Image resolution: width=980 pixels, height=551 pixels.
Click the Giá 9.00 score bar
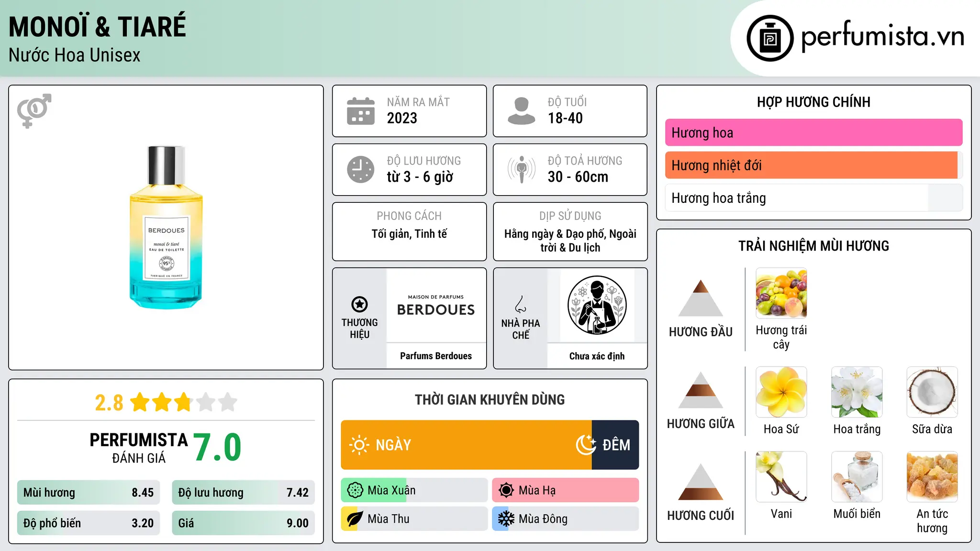click(x=243, y=523)
